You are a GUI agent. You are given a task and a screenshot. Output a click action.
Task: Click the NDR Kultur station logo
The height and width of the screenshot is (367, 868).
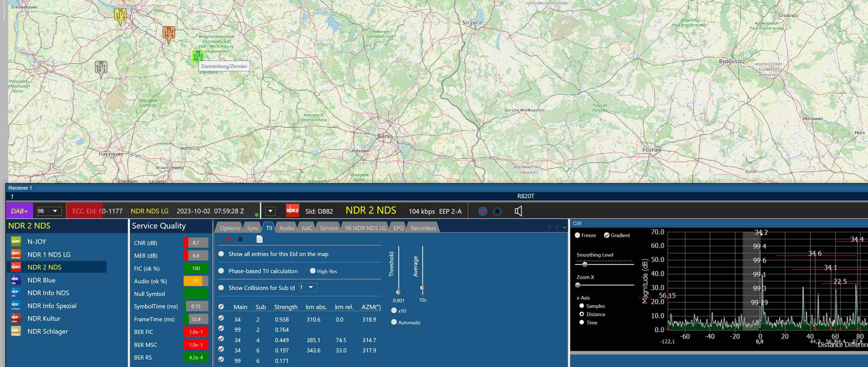pos(16,318)
